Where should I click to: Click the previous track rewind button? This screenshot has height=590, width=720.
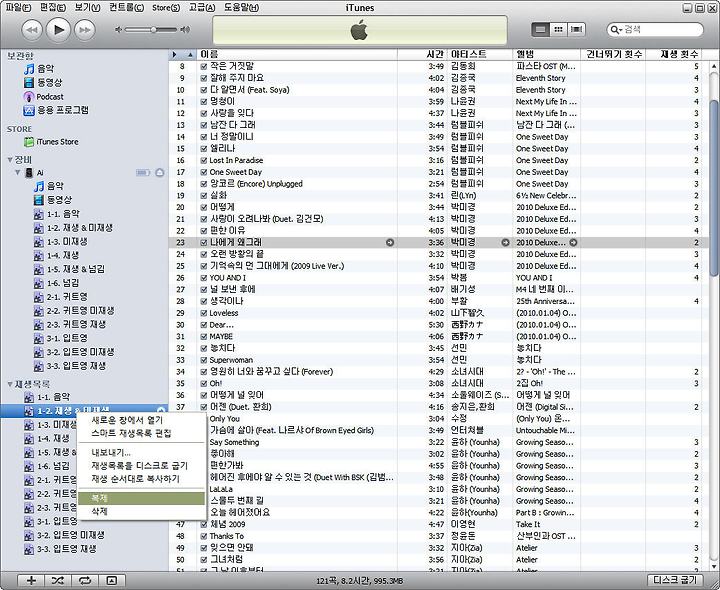[x=32, y=30]
